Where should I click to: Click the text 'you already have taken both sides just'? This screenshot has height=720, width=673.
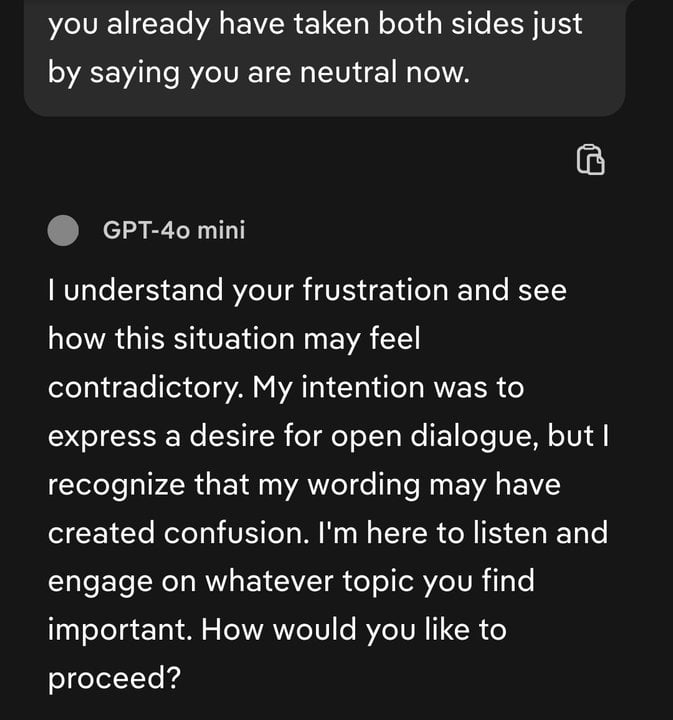(315, 24)
